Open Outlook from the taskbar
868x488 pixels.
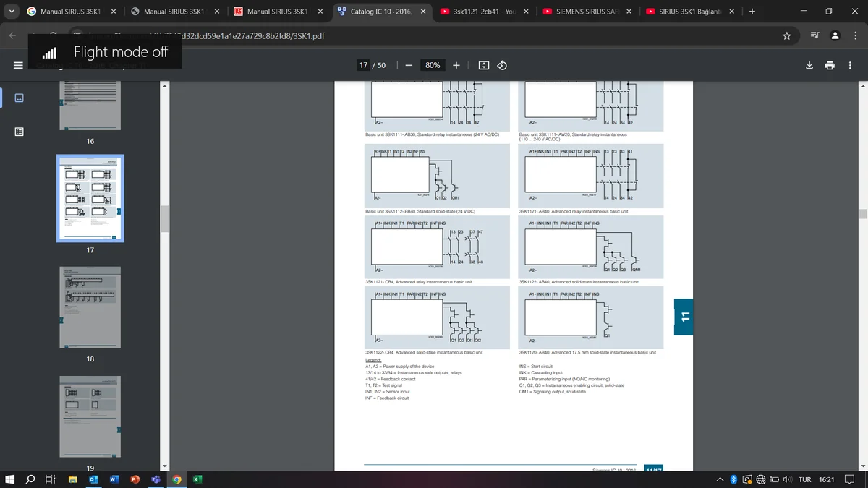tap(93, 479)
